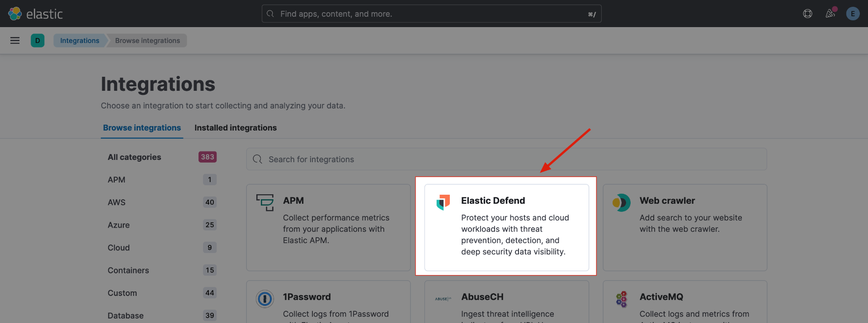This screenshot has width=868, height=323.
Task: Click the ActiveMQ logo icon
Action: coord(622,299)
